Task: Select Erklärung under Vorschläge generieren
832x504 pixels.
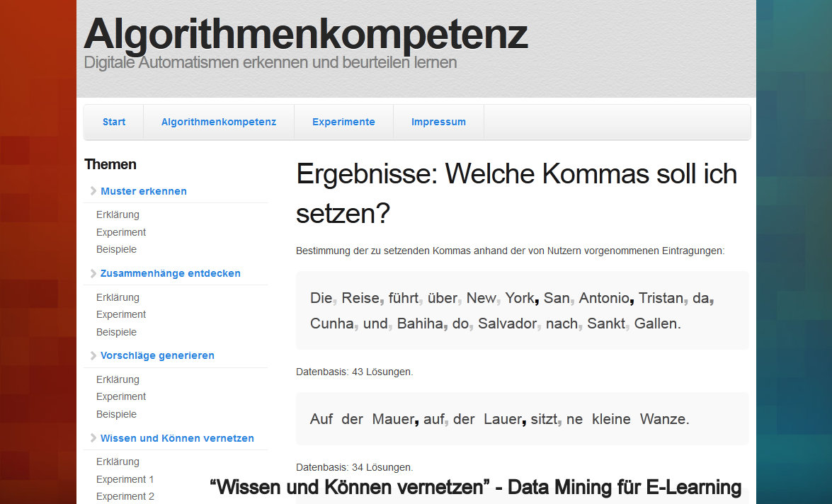Action: pos(118,379)
